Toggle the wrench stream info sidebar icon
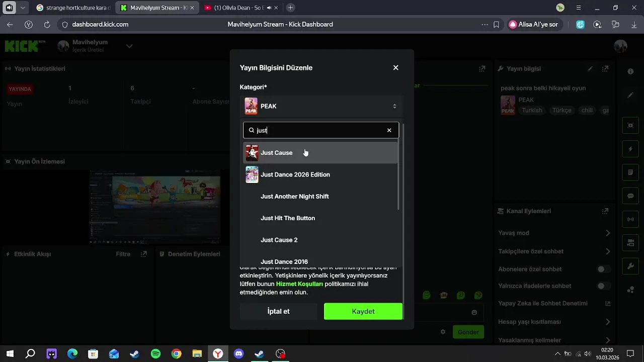Screen dimensions: 644x362 pos(630,266)
